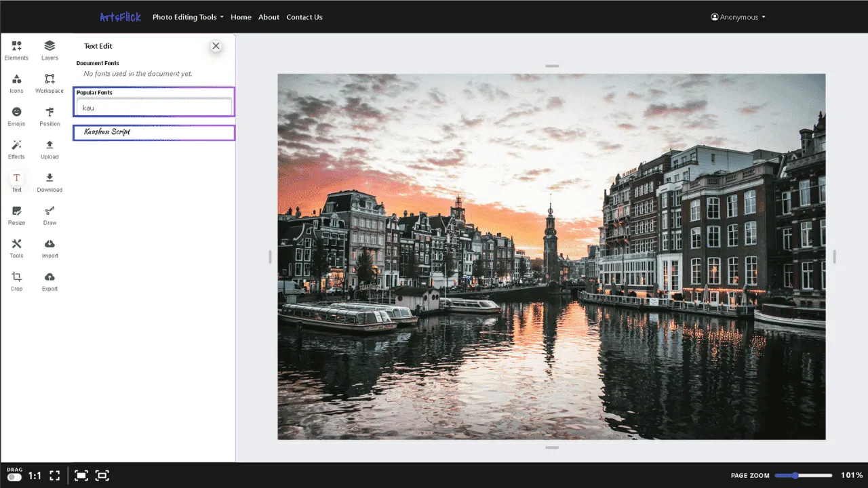Open the Effects magic wand tool
The width and height of the screenshot is (868, 488).
click(x=16, y=149)
